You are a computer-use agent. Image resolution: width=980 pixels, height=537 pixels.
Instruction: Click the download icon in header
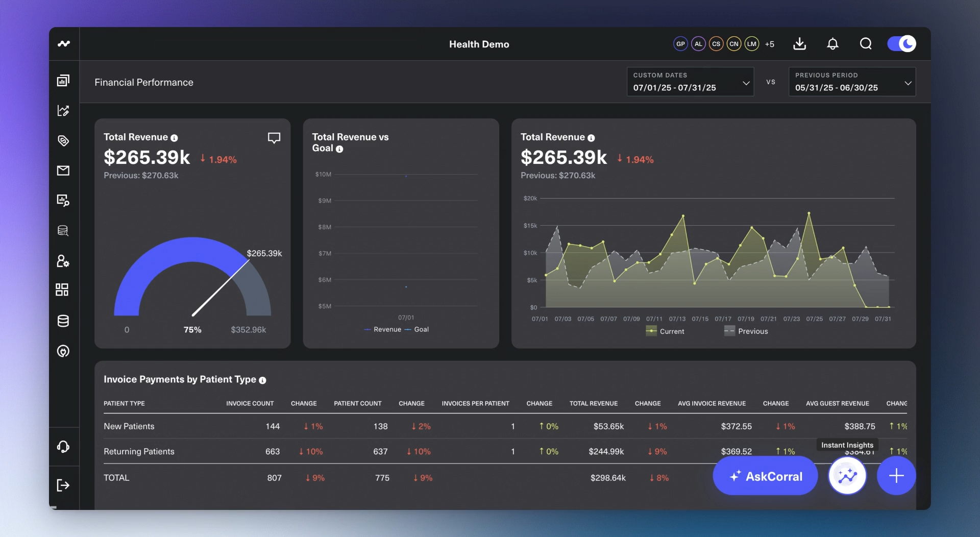799,44
